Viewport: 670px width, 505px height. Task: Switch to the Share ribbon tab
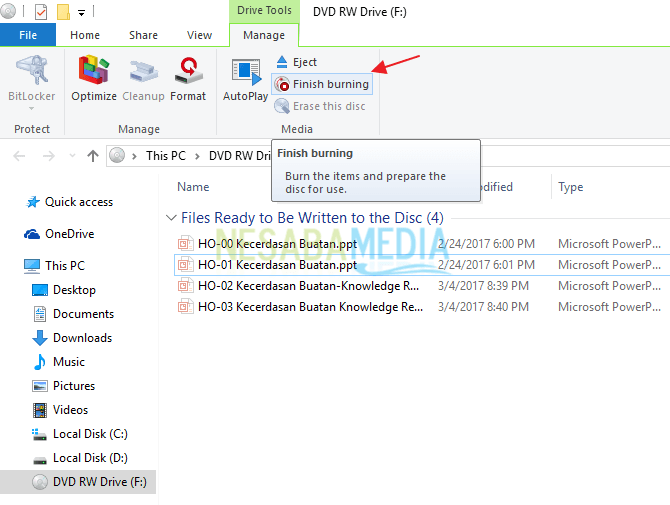click(x=143, y=35)
